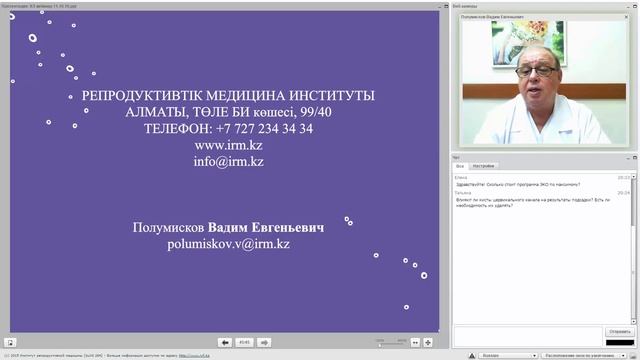Click the icon at far right of bottom bar
The image size is (640, 360).
633,356
